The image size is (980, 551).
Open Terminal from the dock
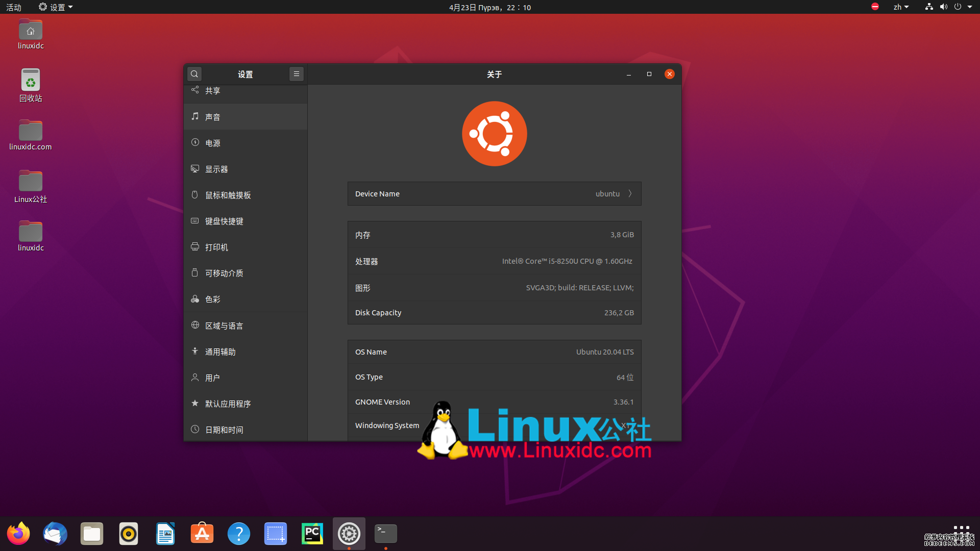[x=386, y=534]
